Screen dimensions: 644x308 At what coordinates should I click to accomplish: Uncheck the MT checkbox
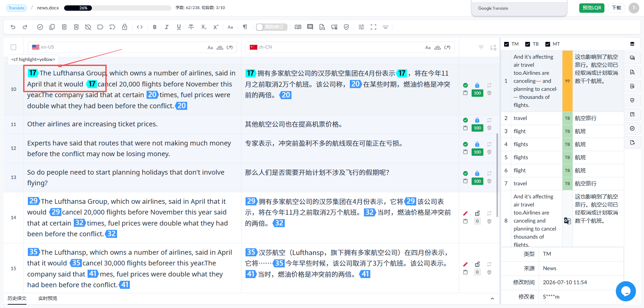click(x=548, y=44)
